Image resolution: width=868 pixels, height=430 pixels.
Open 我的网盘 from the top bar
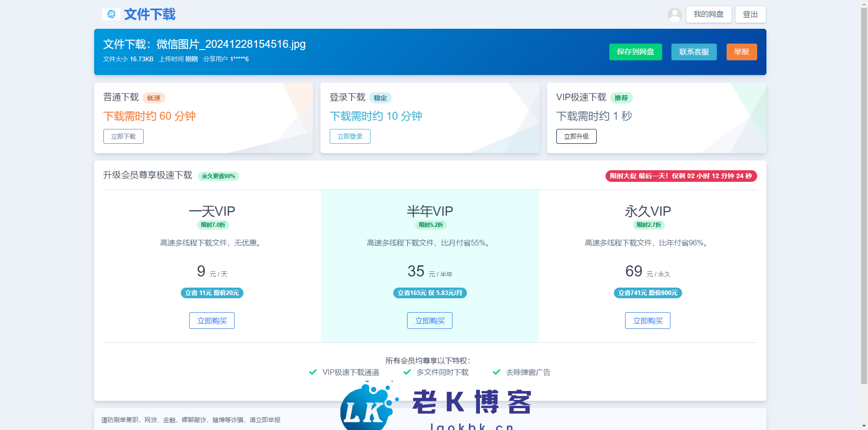708,14
